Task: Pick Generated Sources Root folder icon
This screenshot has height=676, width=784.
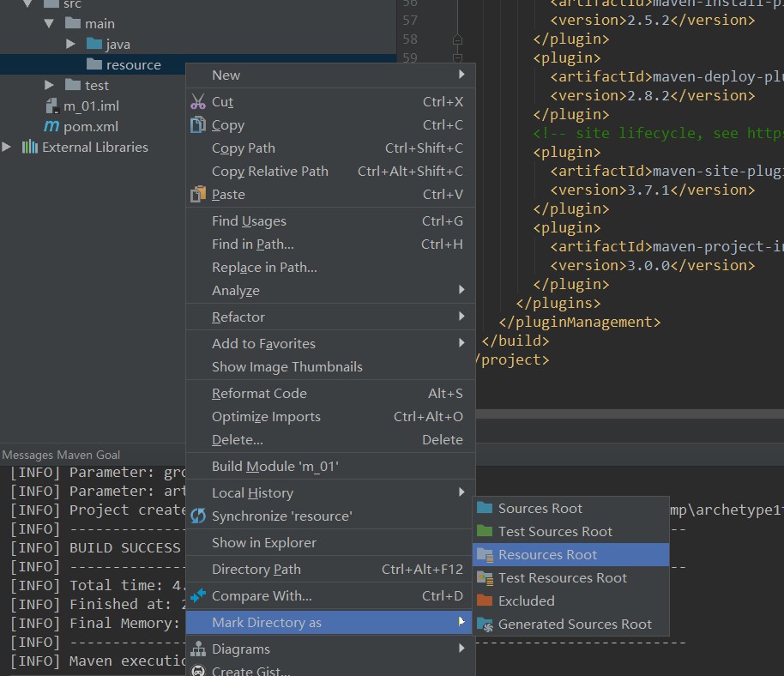Action: 485,625
